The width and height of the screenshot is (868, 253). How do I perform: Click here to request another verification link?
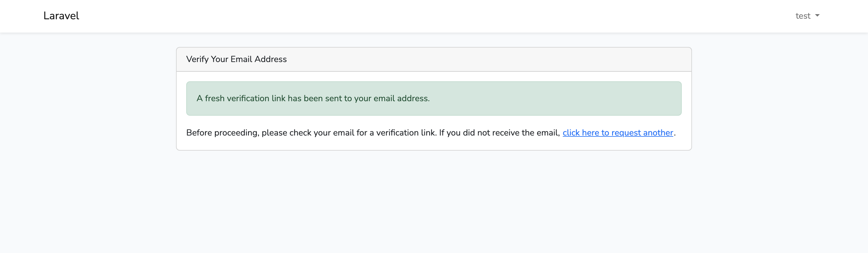coord(618,133)
